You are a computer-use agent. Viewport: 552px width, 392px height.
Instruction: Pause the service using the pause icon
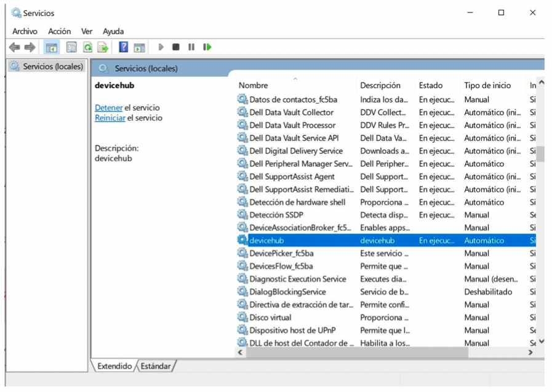(191, 47)
